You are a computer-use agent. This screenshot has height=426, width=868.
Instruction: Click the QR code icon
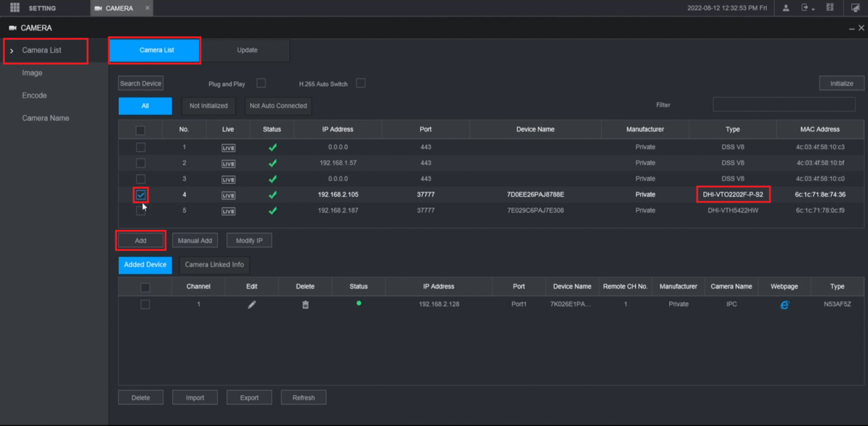click(830, 8)
